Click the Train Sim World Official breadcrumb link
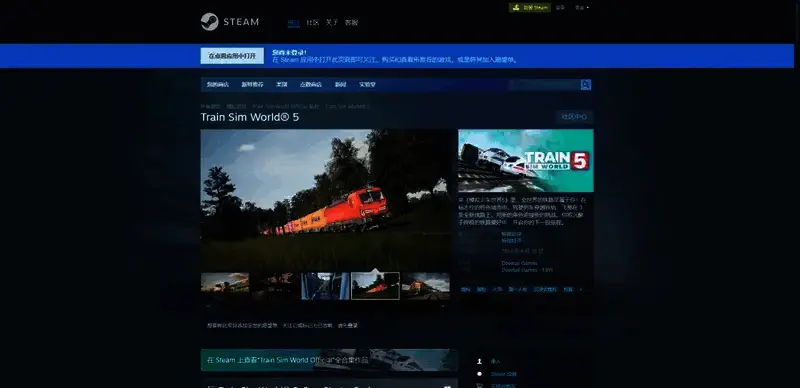Viewport: 800px width, 388px height. click(285, 106)
